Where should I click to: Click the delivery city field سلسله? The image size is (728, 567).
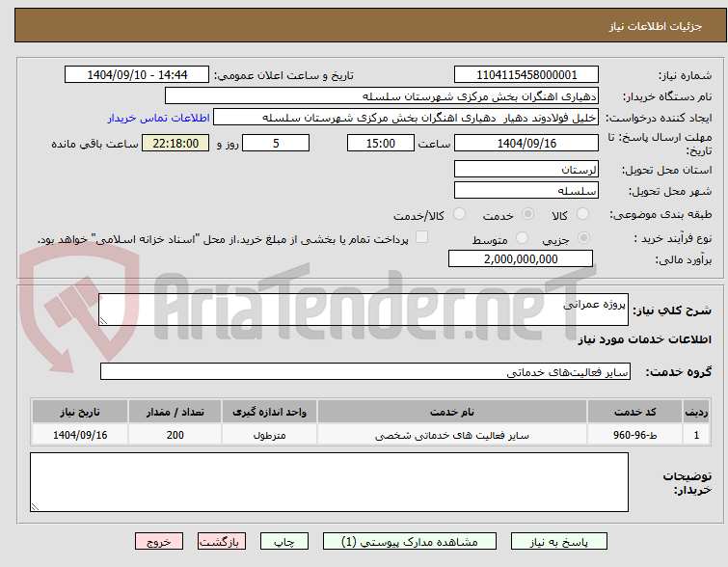[x=526, y=190]
